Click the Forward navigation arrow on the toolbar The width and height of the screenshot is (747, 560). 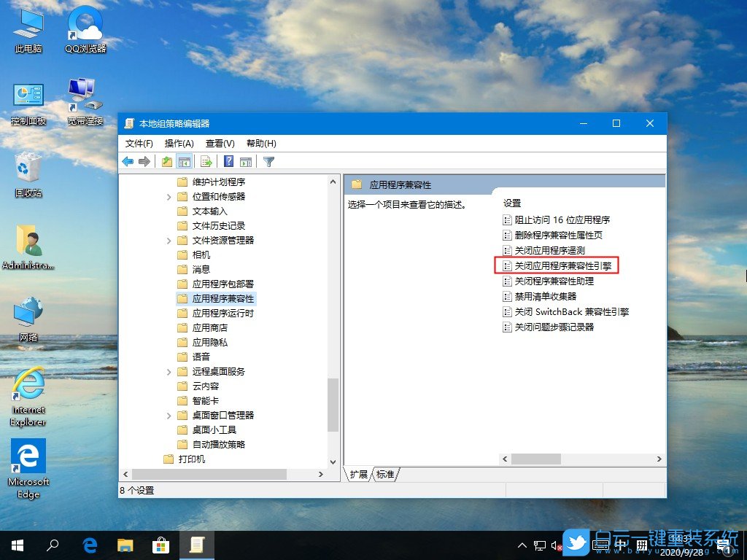144,161
